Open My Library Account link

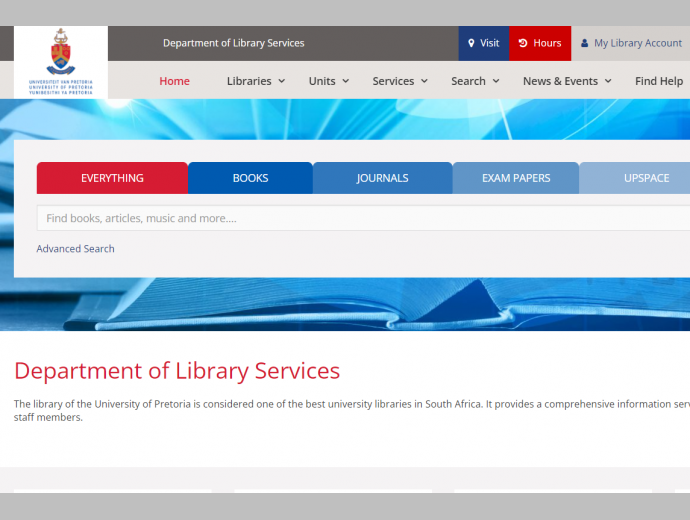coord(631,43)
